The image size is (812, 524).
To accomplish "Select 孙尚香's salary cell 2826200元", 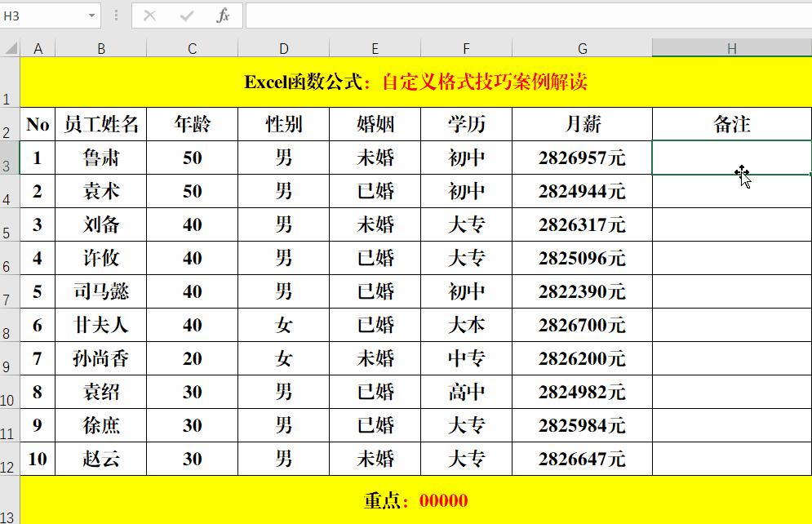I will pos(581,358).
